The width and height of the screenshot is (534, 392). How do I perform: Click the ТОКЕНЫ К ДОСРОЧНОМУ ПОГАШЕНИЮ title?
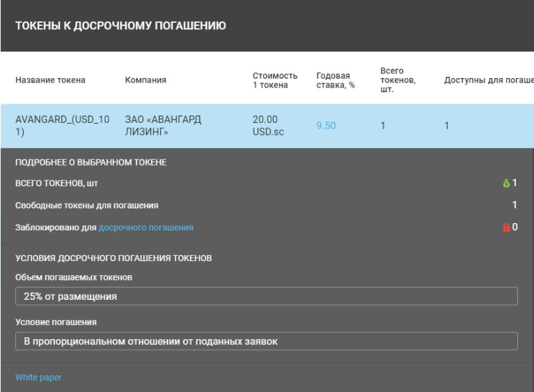(x=121, y=25)
